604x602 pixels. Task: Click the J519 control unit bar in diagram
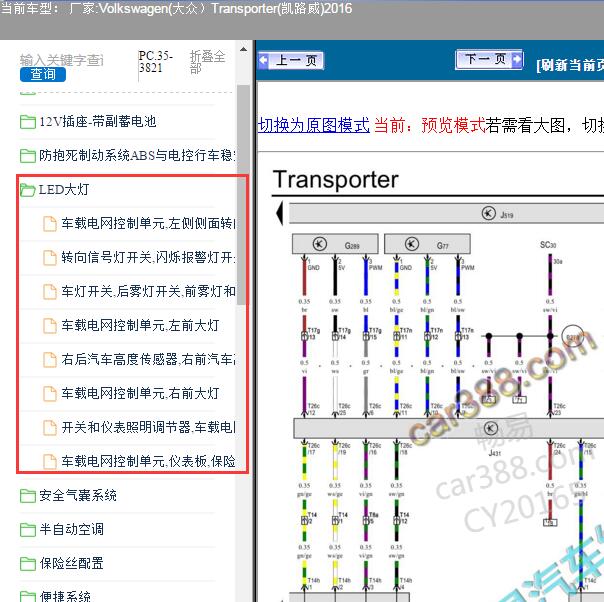446,213
